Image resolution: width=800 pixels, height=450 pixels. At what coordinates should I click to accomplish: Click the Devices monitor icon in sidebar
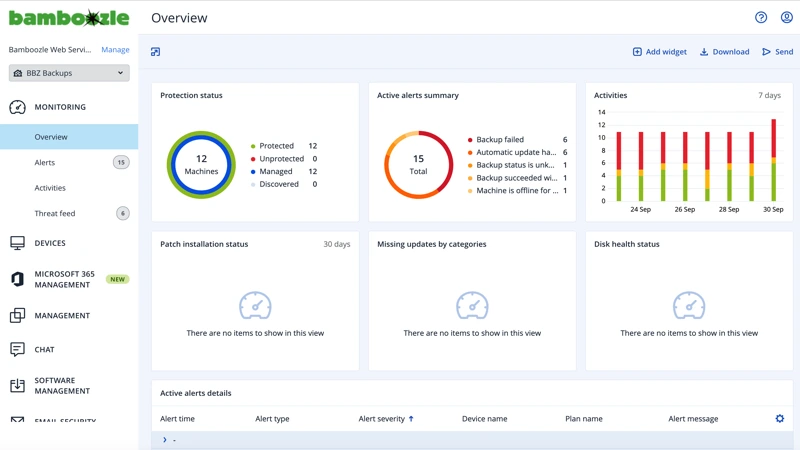click(x=17, y=243)
